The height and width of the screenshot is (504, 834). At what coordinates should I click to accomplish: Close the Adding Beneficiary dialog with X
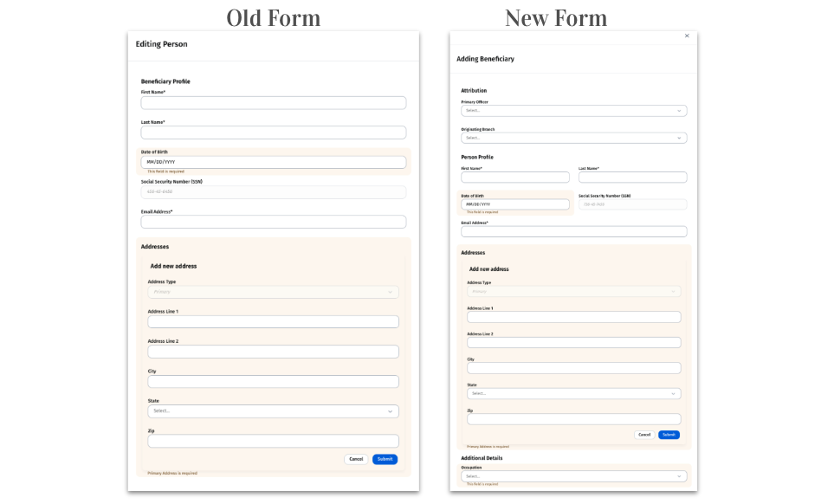687,36
